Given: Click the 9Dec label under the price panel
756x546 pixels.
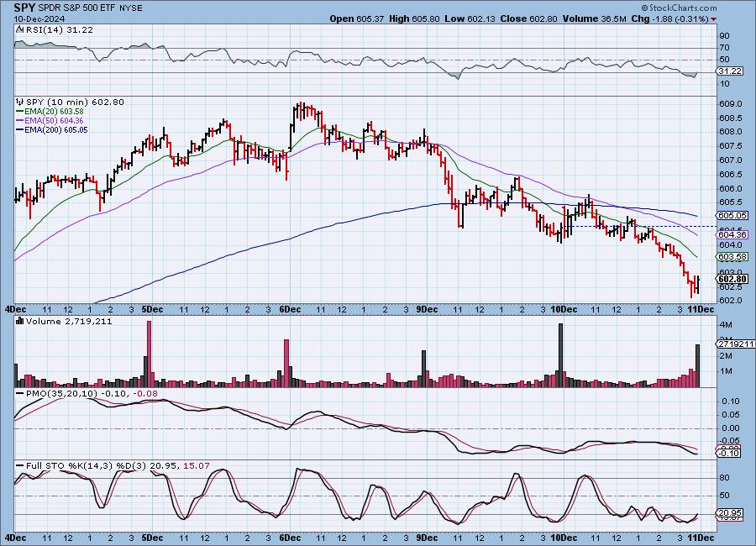Looking at the screenshot, I should (x=428, y=309).
